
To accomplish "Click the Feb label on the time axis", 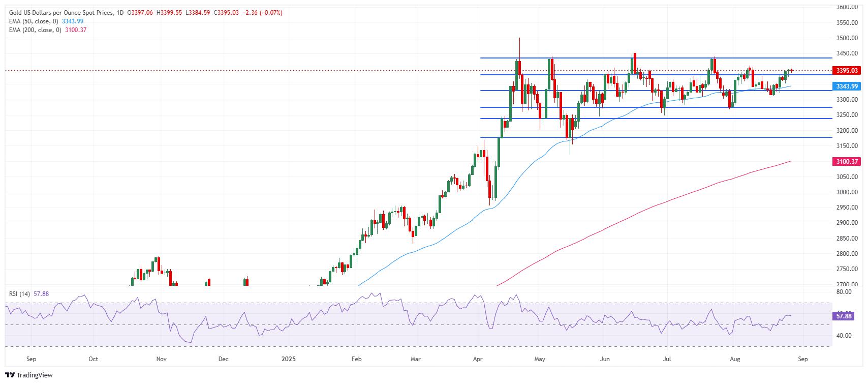I will coord(356,359).
